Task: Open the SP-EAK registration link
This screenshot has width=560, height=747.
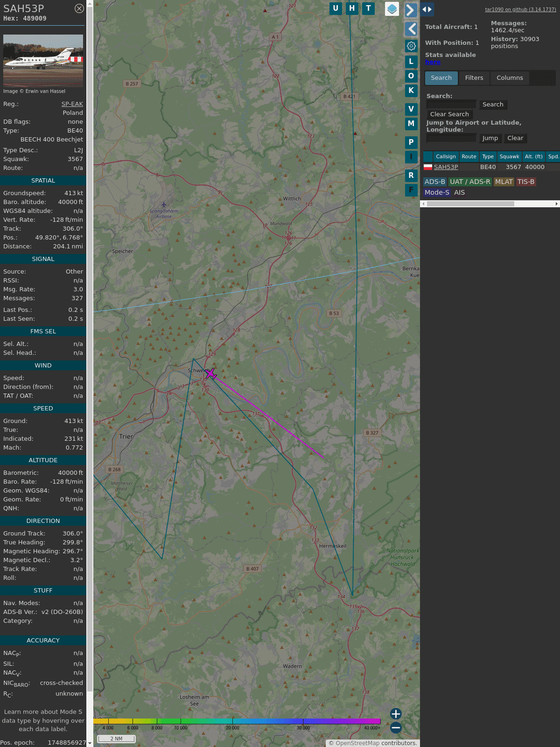Action: coord(72,104)
